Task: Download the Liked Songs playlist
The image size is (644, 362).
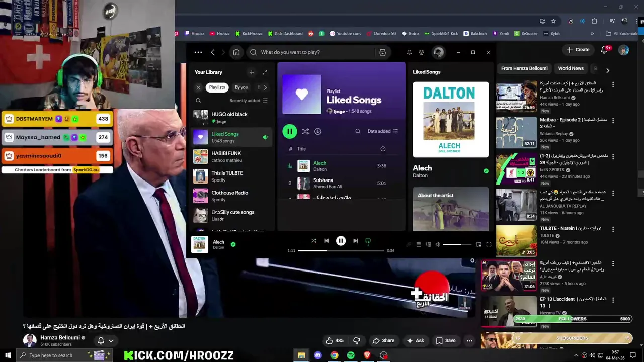Action: click(x=318, y=131)
